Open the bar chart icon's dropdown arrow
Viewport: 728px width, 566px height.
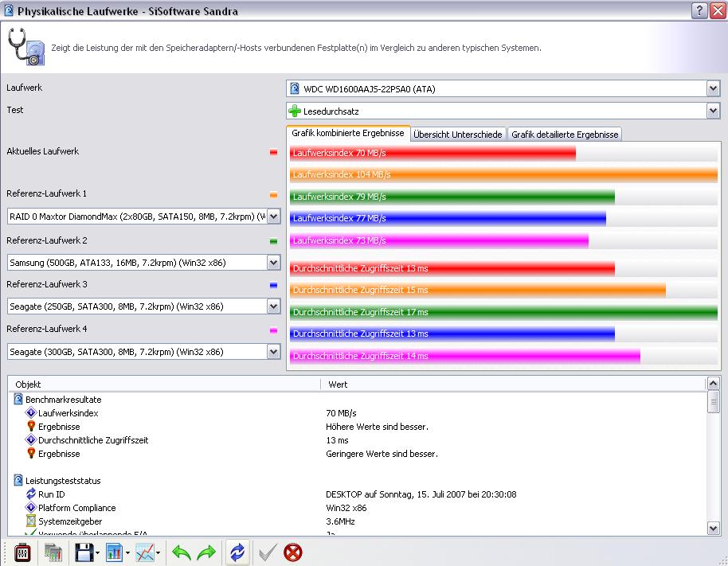coord(127,553)
